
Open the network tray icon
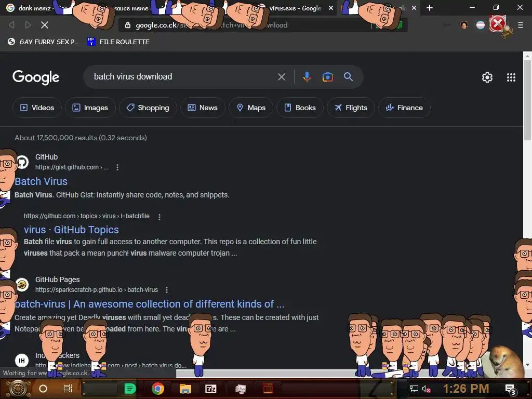(x=414, y=389)
